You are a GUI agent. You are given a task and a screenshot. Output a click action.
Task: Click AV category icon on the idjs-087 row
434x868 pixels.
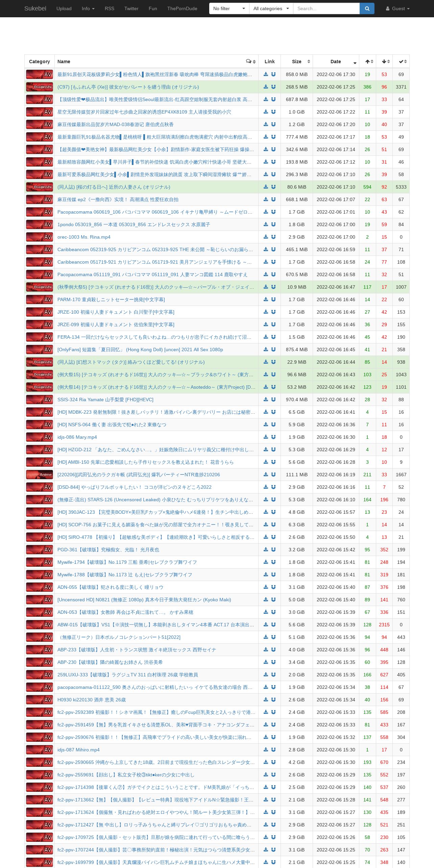[x=40, y=750]
